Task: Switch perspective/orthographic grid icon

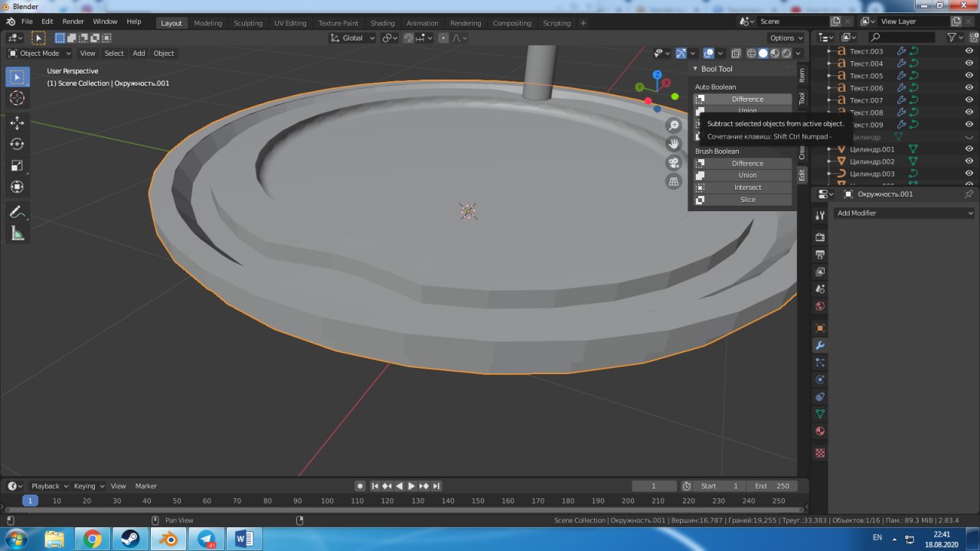Action: pos(674,181)
